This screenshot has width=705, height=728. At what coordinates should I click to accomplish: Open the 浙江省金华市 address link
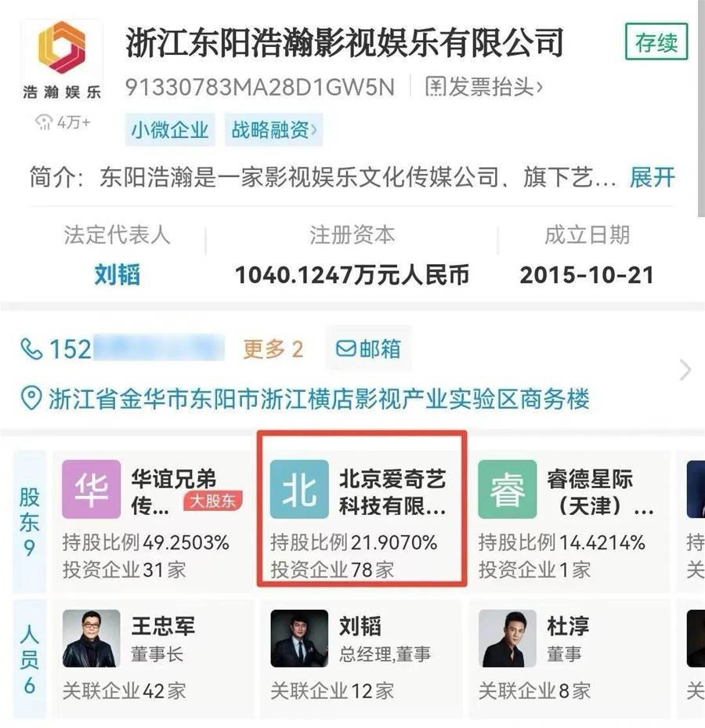[319, 400]
